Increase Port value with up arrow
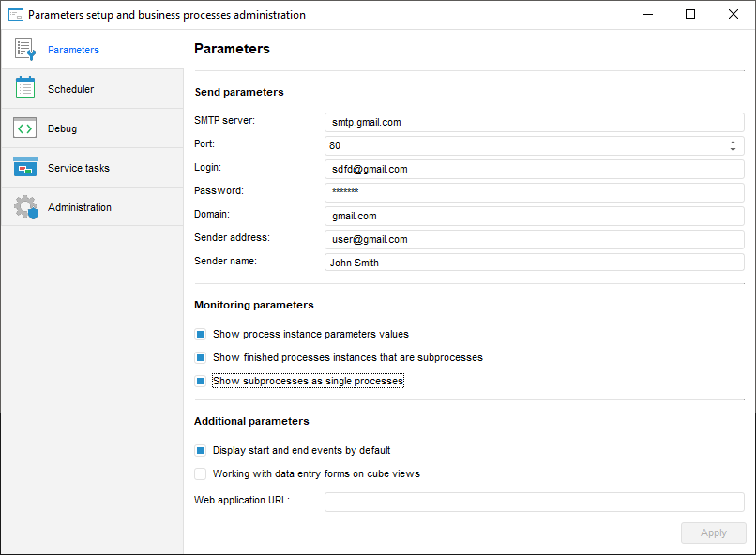Screen dimensions: 756x555 click(x=733, y=142)
